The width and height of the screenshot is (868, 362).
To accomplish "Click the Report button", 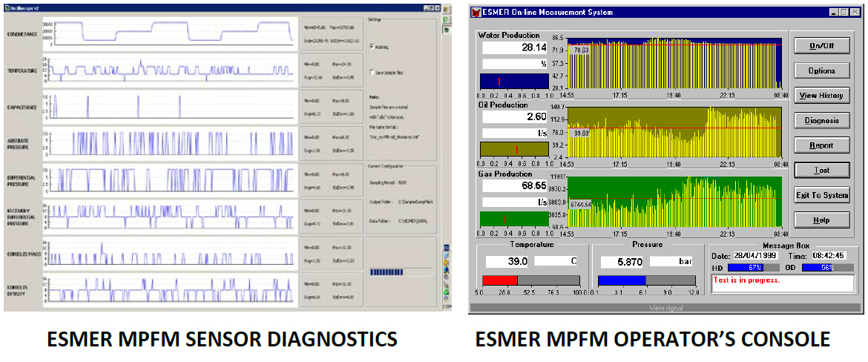I will pyautogui.click(x=821, y=145).
